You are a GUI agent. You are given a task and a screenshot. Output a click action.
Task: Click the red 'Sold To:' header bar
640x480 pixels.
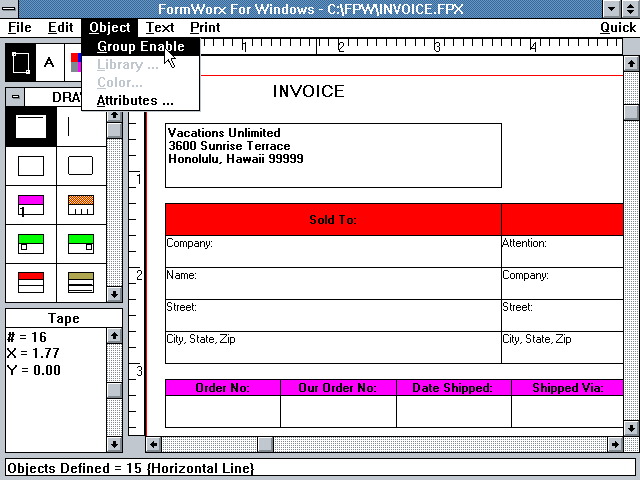click(x=333, y=220)
